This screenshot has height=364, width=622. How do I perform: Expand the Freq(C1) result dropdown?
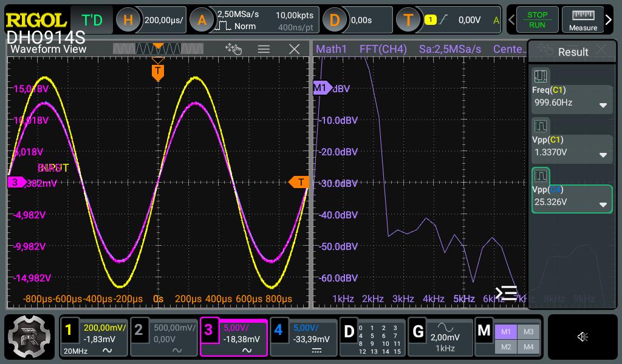coord(603,106)
